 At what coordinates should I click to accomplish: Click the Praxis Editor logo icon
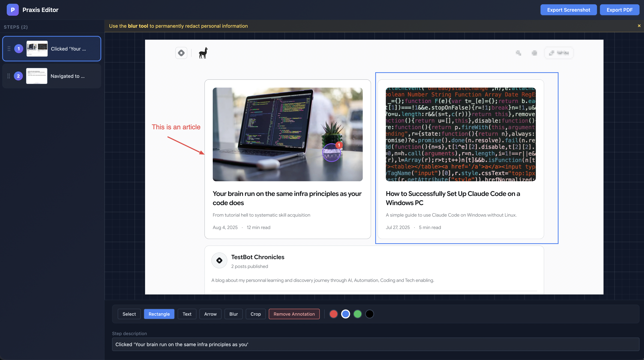[13, 10]
